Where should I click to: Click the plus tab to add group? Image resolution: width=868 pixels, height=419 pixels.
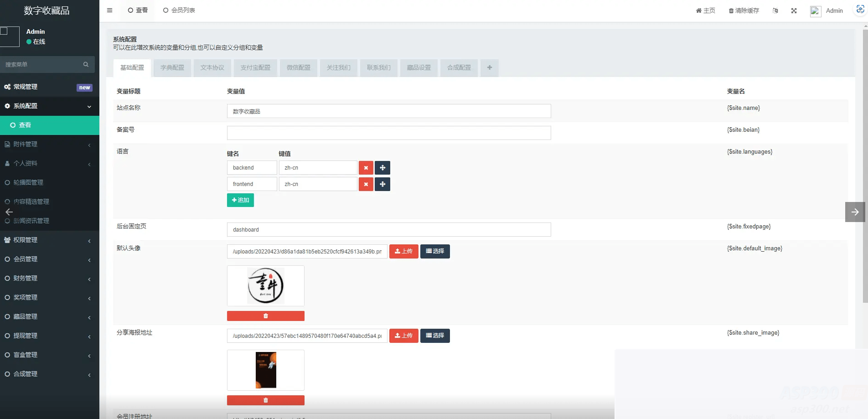tap(489, 67)
